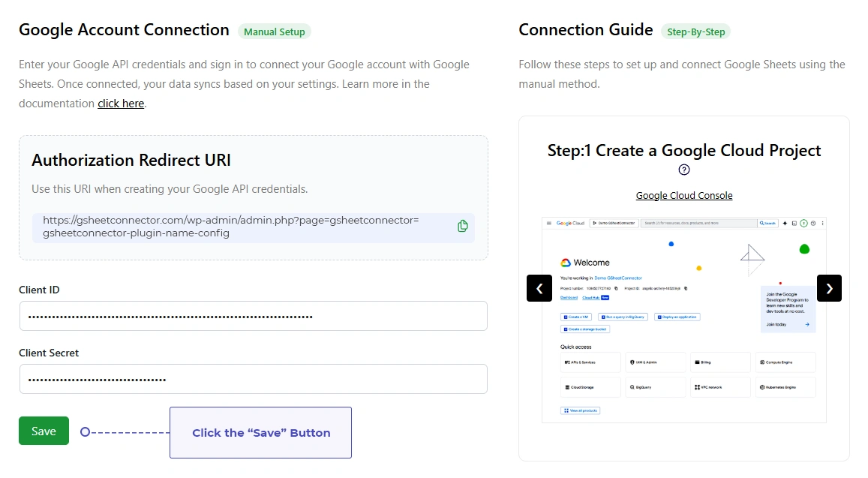Open the Google Cloud Console link
Screen dimensions: 868x478
pos(684,196)
